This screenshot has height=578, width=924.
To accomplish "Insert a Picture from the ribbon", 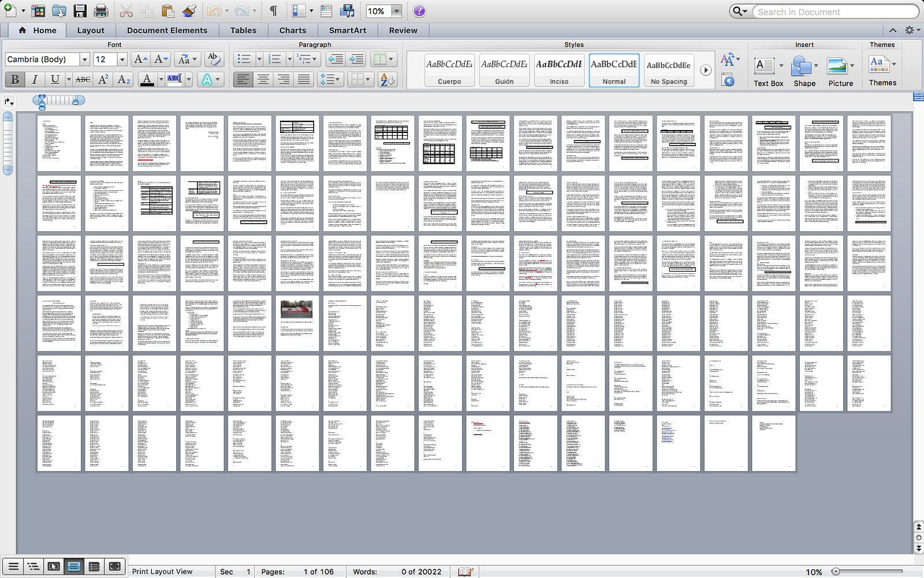I will pyautogui.click(x=840, y=72).
